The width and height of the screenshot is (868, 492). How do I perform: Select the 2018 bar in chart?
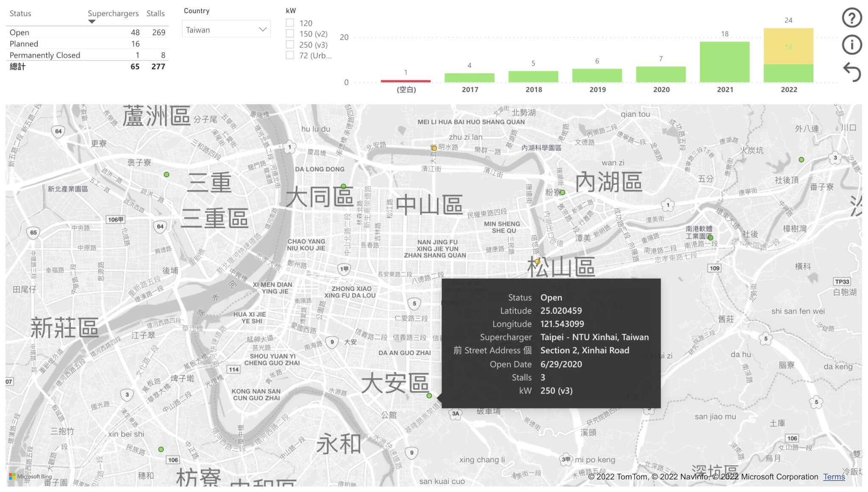[533, 76]
